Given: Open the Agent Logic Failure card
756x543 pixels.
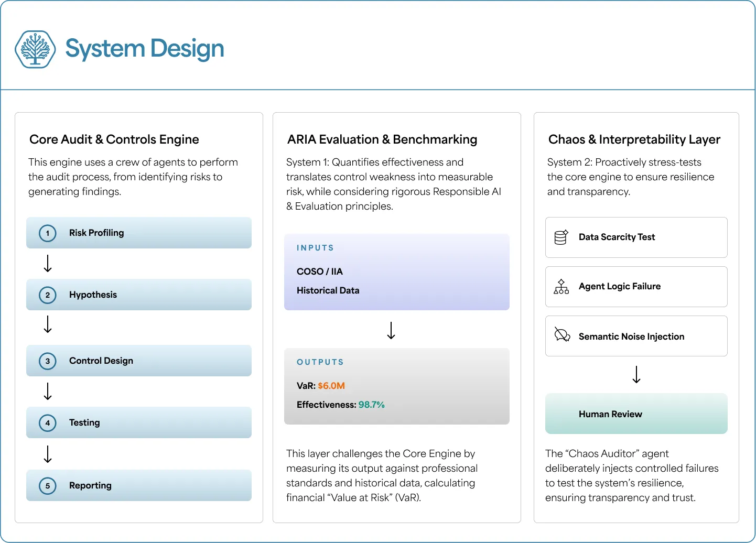Looking at the screenshot, I should coord(636,287).
